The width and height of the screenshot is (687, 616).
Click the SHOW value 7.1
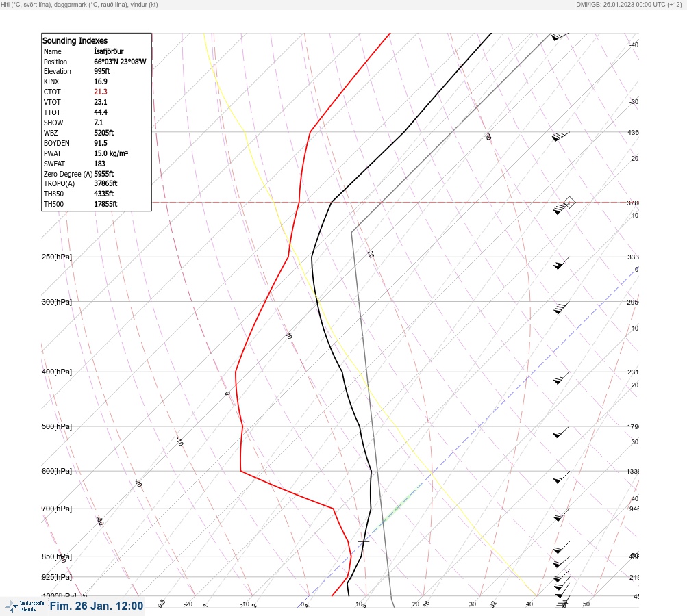coord(98,123)
